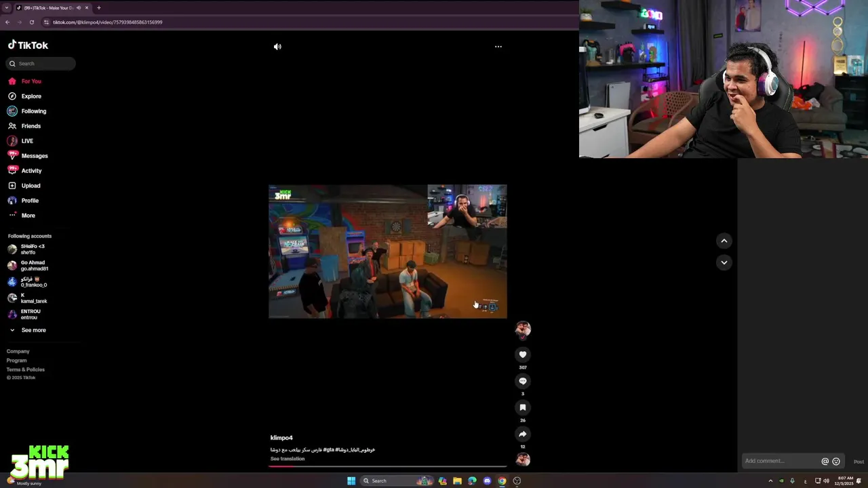868x488 pixels.
Task: Open comments via speech bubble icon
Action: [523, 381]
